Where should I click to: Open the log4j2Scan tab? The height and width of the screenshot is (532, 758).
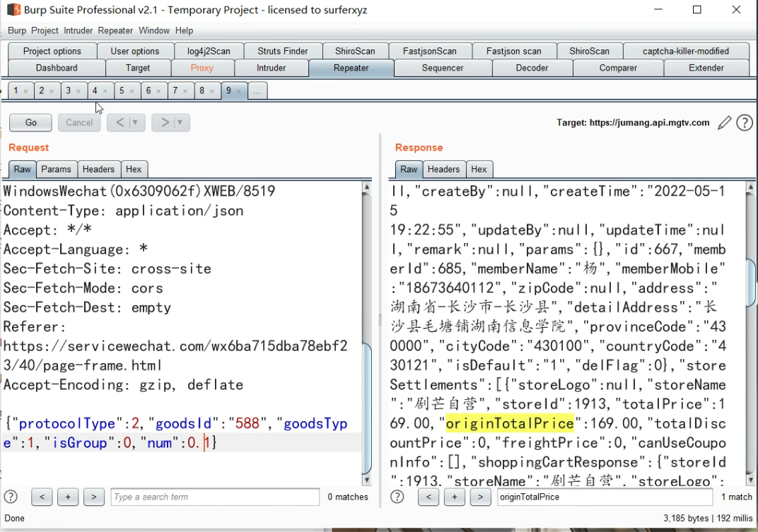click(209, 51)
